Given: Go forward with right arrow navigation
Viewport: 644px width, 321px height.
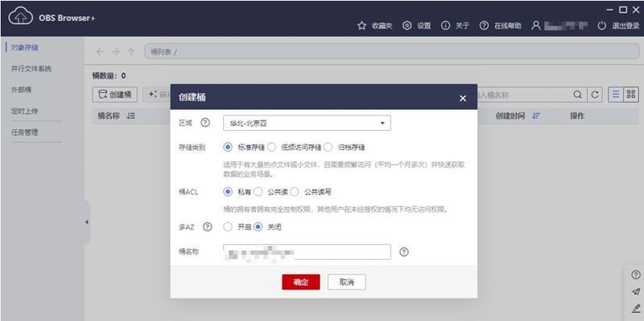Looking at the screenshot, I should click(116, 51).
